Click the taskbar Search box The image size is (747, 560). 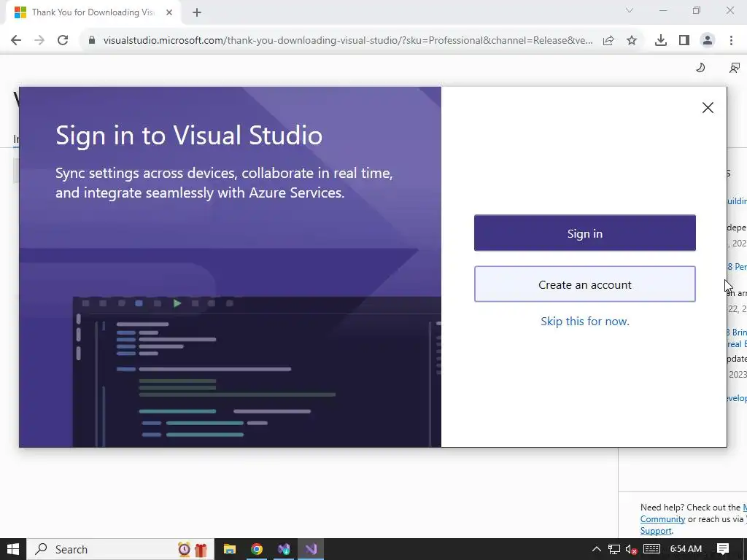point(120,549)
